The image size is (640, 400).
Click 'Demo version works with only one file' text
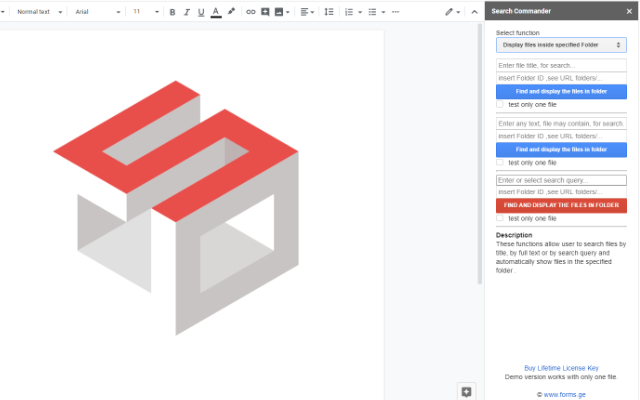click(561, 377)
